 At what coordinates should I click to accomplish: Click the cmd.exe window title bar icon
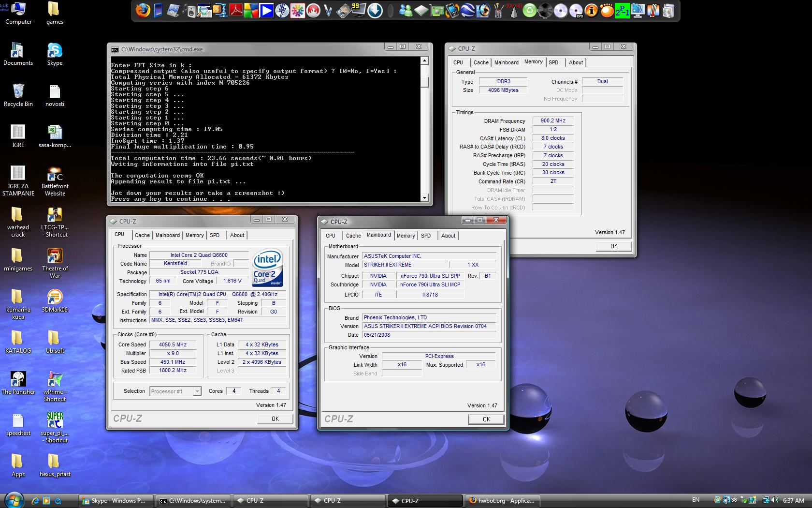tap(115, 49)
